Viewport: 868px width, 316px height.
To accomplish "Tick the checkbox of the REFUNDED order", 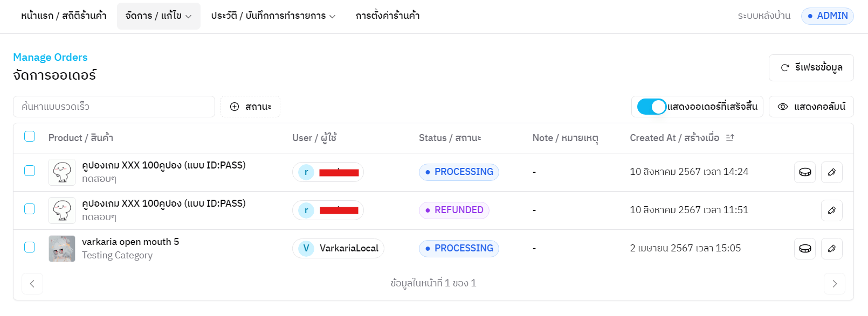I will [30, 209].
